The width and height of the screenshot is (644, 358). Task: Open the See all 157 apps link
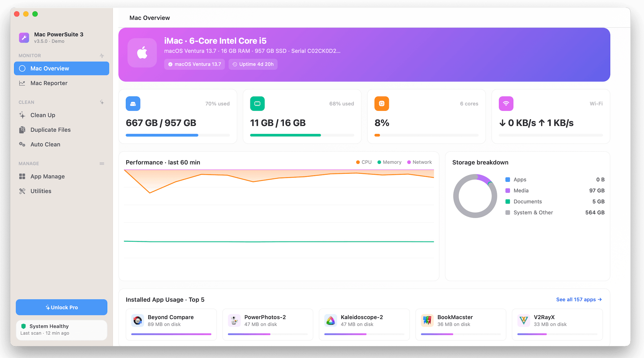(x=579, y=299)
